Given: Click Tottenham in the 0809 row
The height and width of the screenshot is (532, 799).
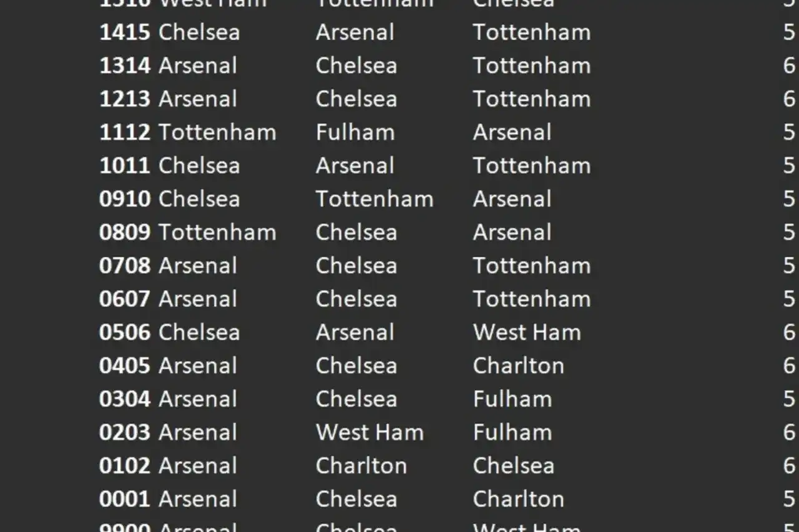Looking at the screenshot, I should (x=217, y=233).
